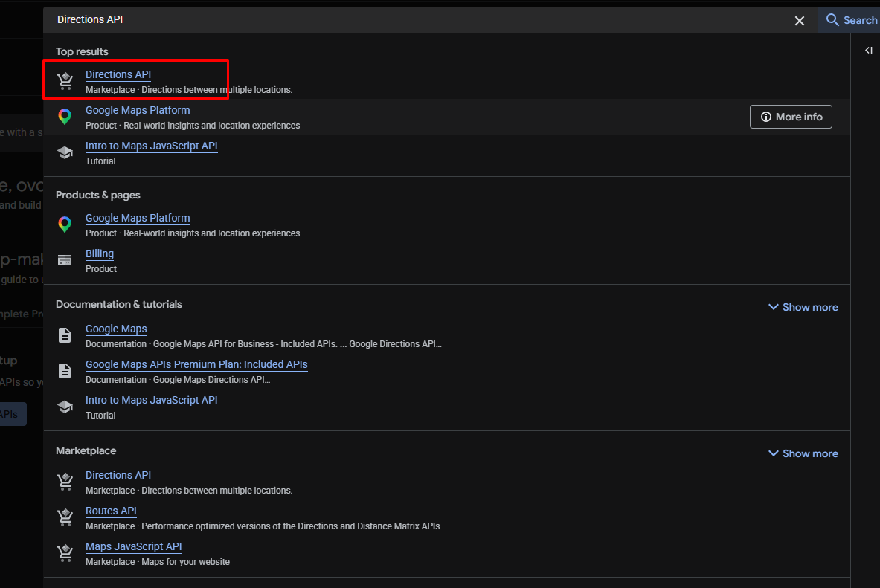Click 'Performance optimized versions' Routes description
Image resolution: width=880 pixels, height=588 pixels.
pyautogui.click(x=291, y=526)
